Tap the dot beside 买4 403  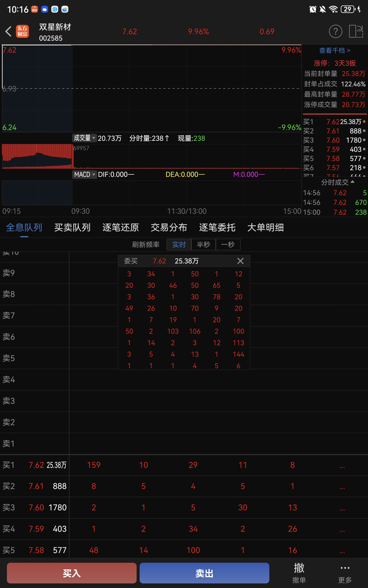click(x=364, y=149)
